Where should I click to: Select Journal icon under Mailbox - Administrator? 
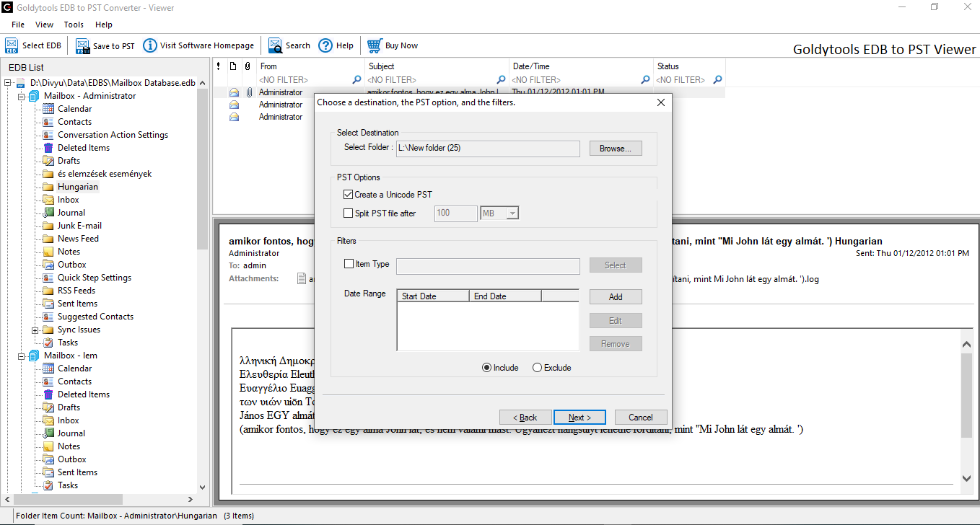(x=48, y=213)
